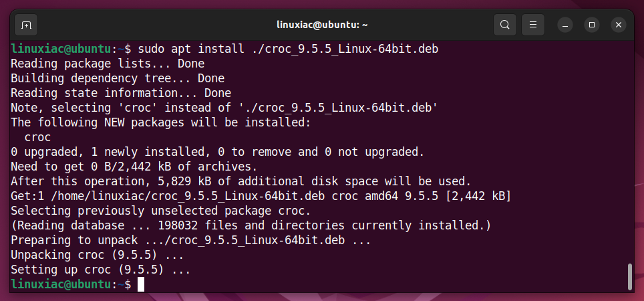Open the terminal search tool

[x=505, y=25]
